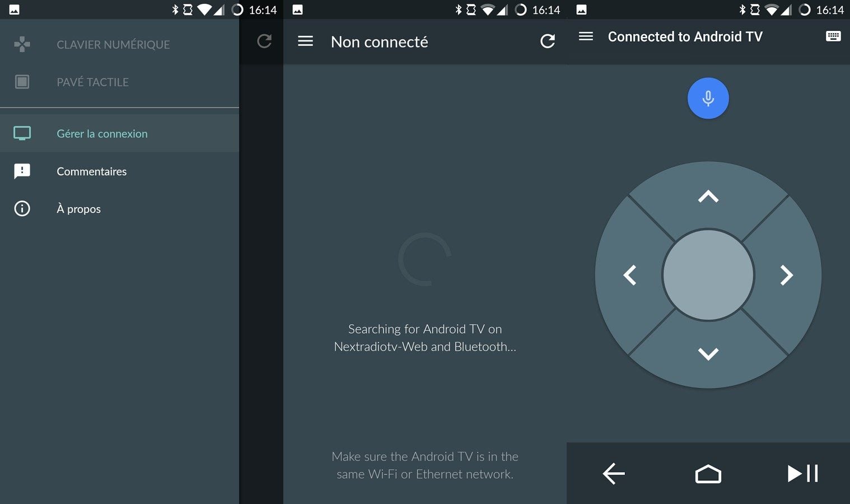The height and width of the screenshot is (504, 850).
Task: Choose CLAVIER NUMÉRIQUE remote mode
Action: [113, 45]
